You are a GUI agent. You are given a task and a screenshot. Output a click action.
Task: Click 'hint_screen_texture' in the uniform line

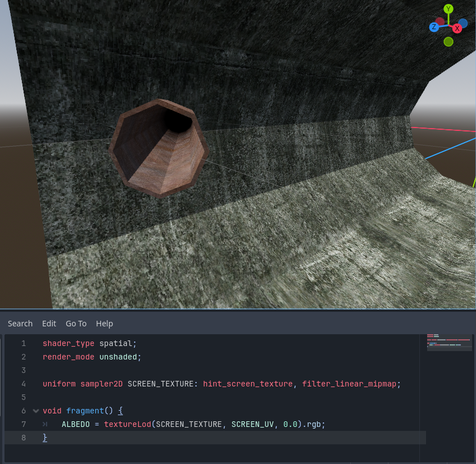[x=248, y=384]
